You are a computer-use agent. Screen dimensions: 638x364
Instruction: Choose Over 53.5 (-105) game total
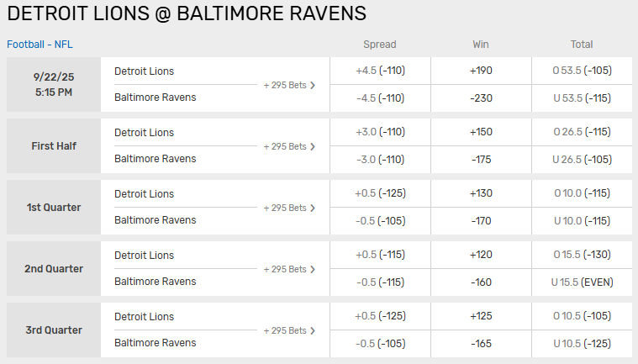(582, 71)
